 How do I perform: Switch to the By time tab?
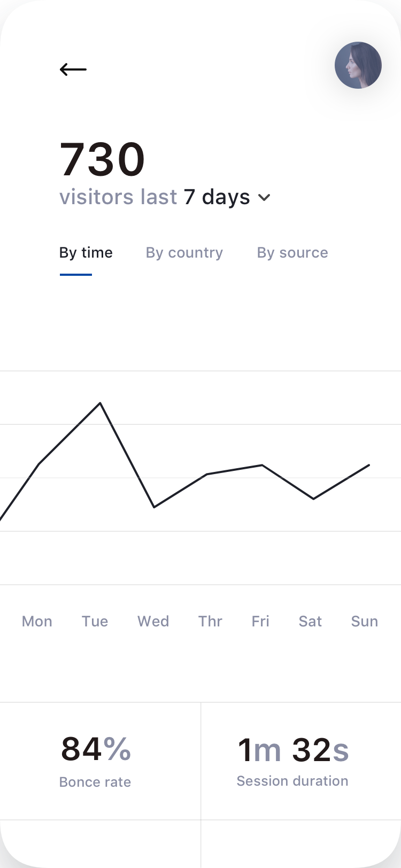click(86, 252)
